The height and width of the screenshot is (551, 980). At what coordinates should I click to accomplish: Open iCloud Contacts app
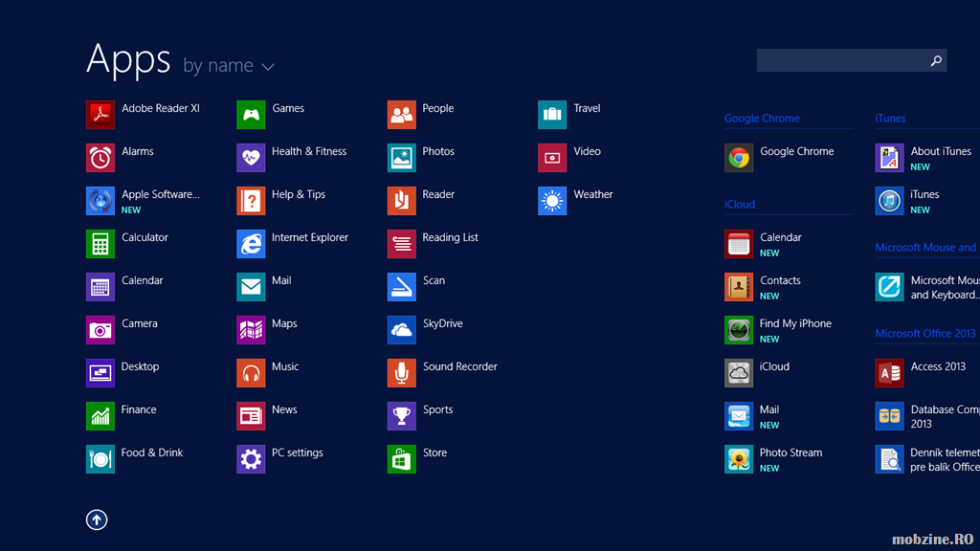[763, 287]
